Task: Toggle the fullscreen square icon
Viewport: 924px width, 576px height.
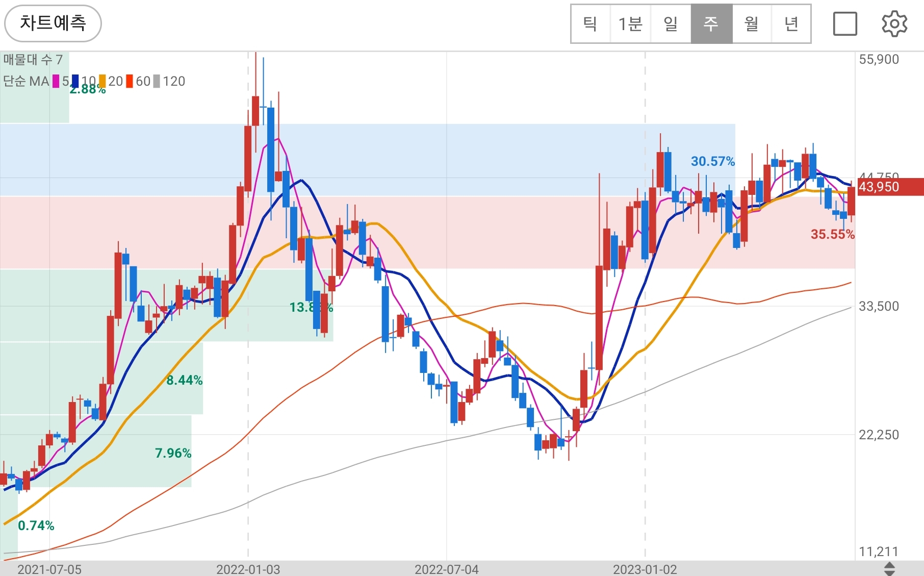Action: click(845, 24)
